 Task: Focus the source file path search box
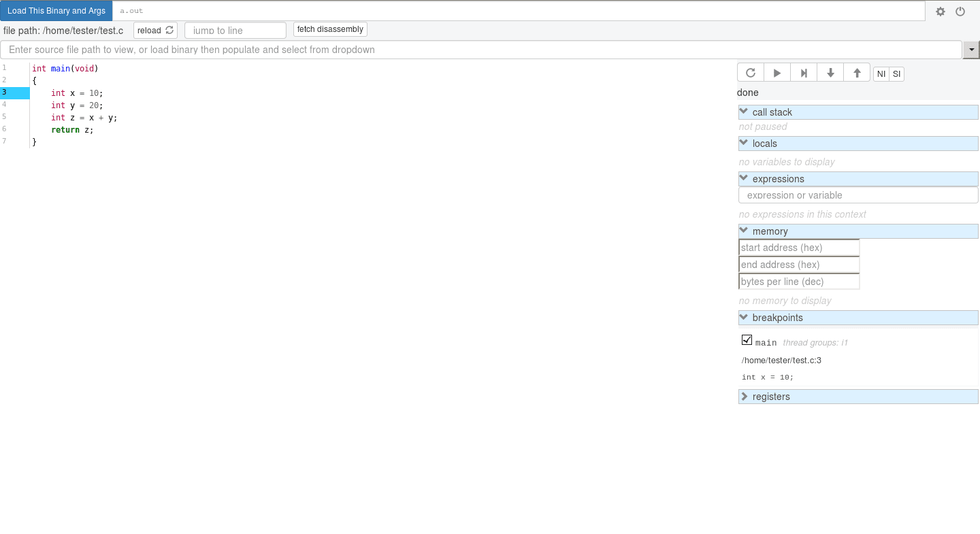[481, 50]
